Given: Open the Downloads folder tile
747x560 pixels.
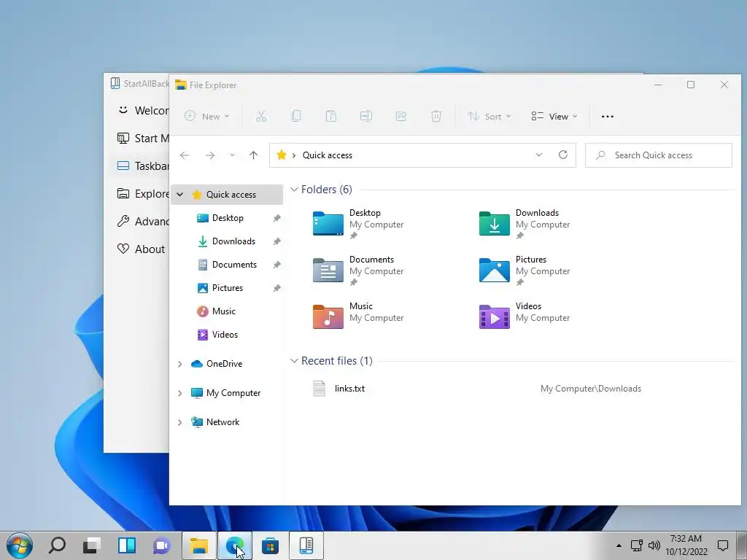Looking at the screenshot, I should coord(525,224).
